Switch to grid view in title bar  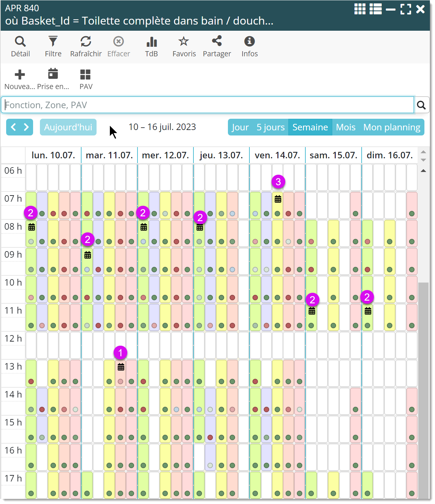point(360,9)
